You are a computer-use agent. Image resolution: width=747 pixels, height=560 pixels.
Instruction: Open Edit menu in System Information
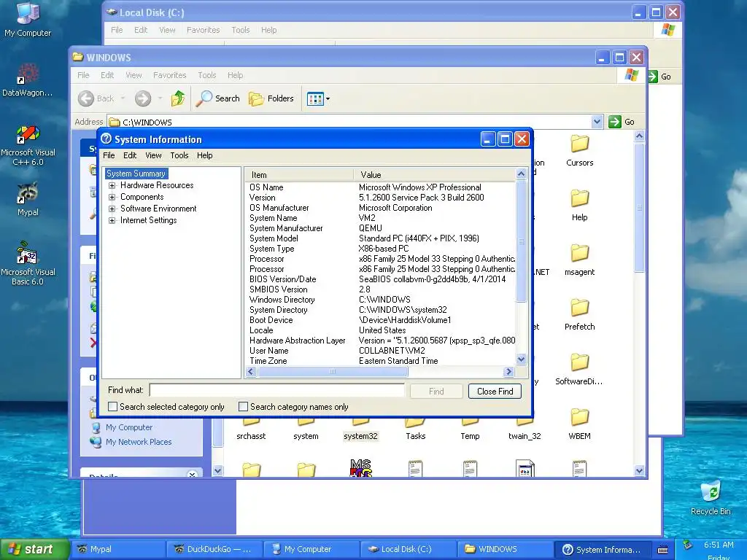pyautogui.click(x=130, y=155)
